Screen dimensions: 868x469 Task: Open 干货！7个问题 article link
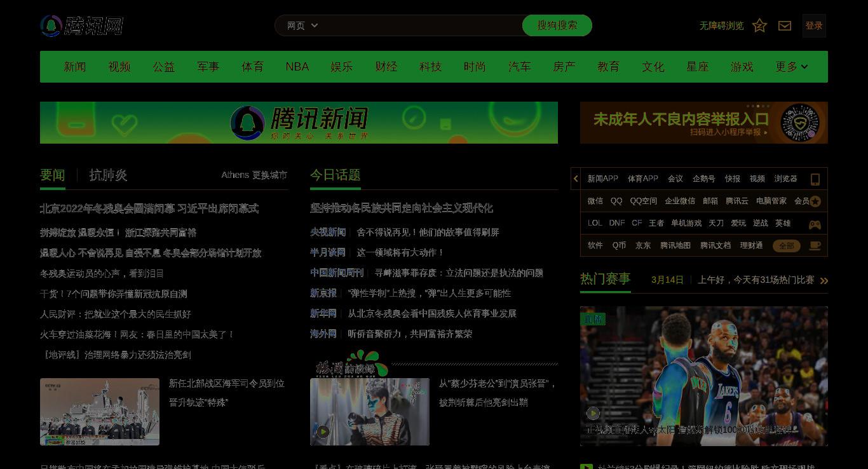tap(114, 294)
